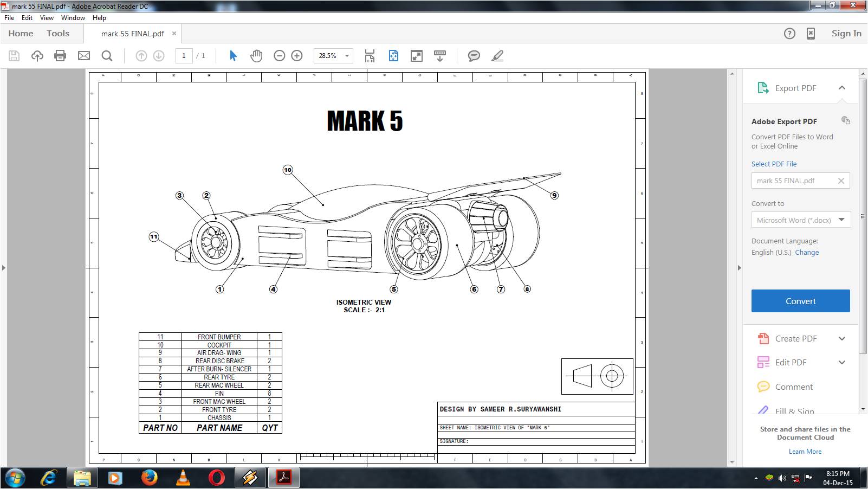The height and width of the screenshot is (489, 868).
Task: Open the Windows Start button
Action: click(x=15, y=478)
